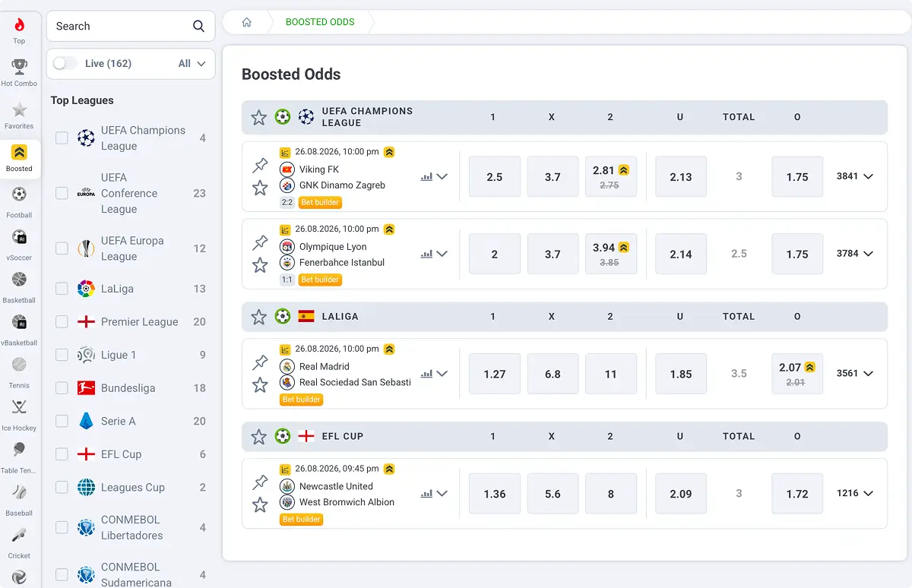Open Table Tennis sport section
The image size is (912, 588).
(19, 456)
